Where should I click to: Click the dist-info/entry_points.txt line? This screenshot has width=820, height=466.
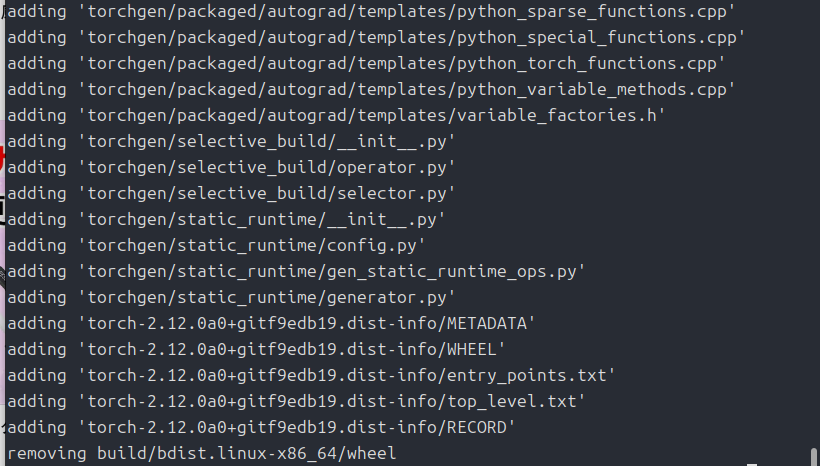tap(311, 375)
